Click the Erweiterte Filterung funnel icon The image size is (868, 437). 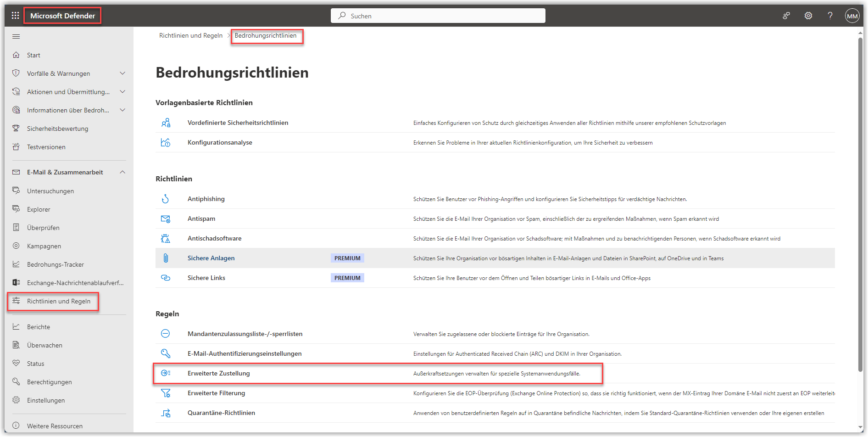(x=166, y=393)
